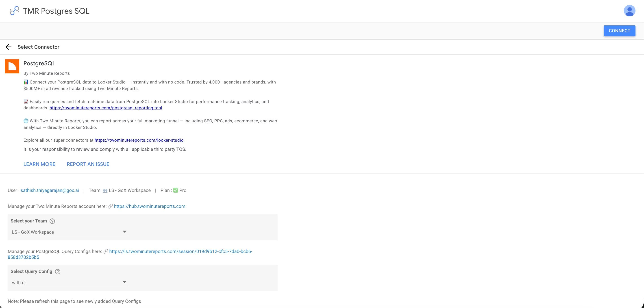The height and width of the screenshot is (308, 644).
Task: Click the LEARN MORE link
Action: 39,164
